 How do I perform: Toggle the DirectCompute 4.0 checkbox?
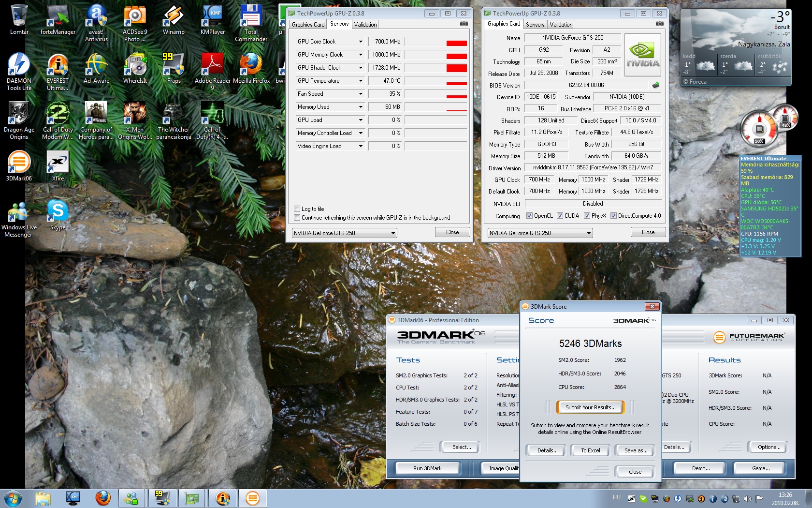pos(613,216)
